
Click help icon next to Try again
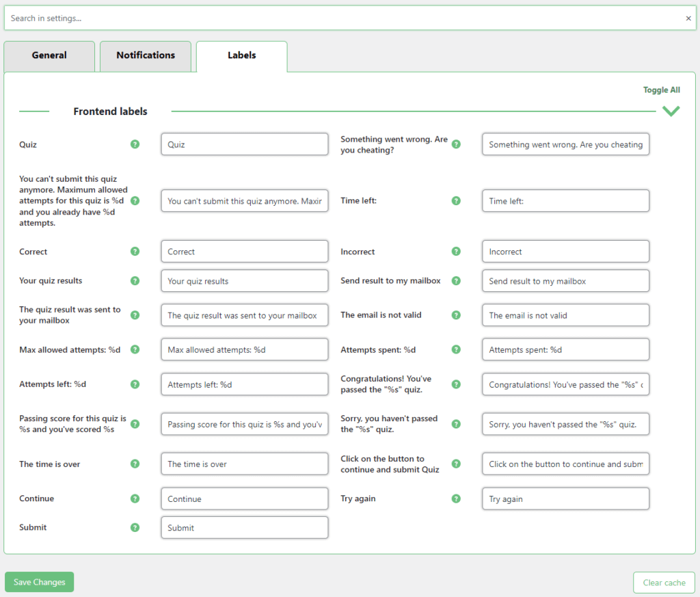(456, 499)
